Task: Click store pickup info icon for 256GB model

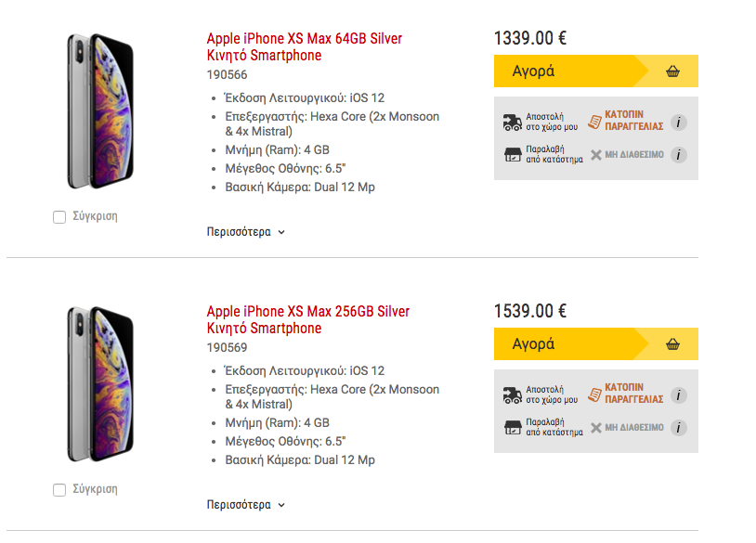Action: tap(679, 428)
